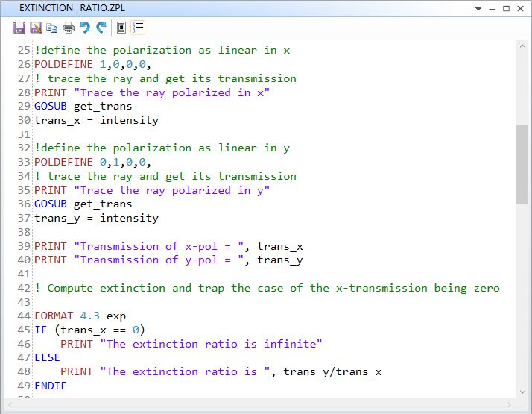
Task: Redo the last undone edit
Action: click(101, 28)
